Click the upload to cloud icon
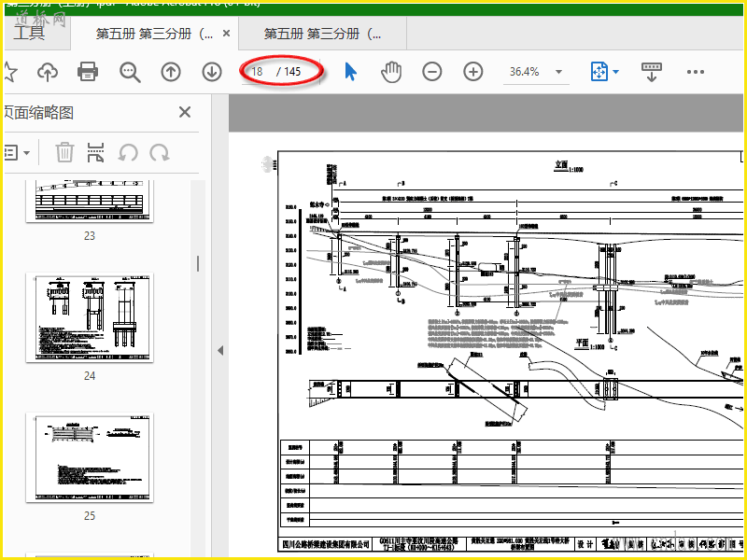The width and height of the screenshot is (747, 560). click(x=47, y=72)
